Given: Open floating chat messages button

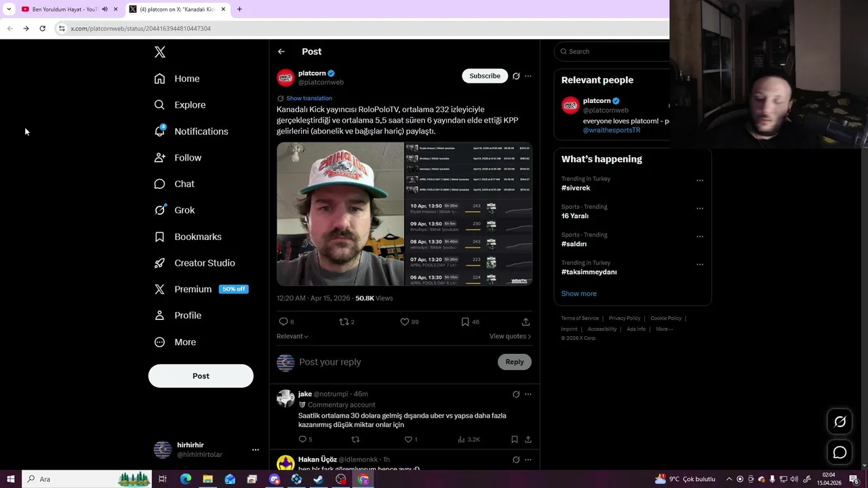Looking at the screenshot, I should click(840, 452).
